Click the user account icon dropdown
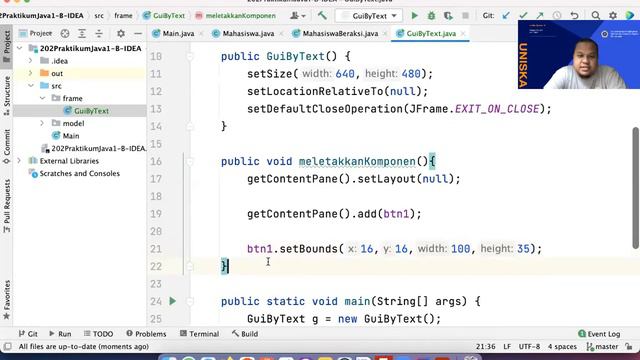The image size is (640, 360). point(298,16)
